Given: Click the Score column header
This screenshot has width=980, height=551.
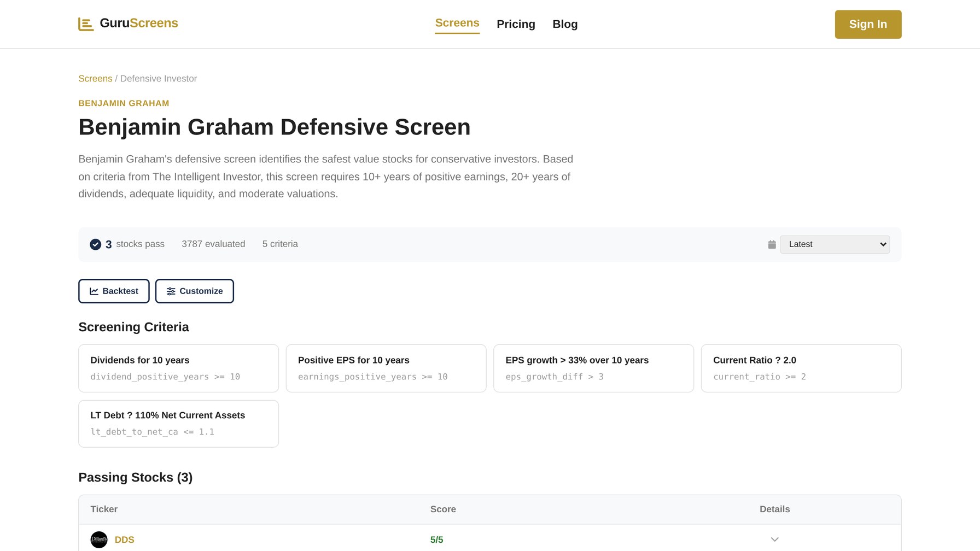Looking at the screenshot, I should pos(443,509).
